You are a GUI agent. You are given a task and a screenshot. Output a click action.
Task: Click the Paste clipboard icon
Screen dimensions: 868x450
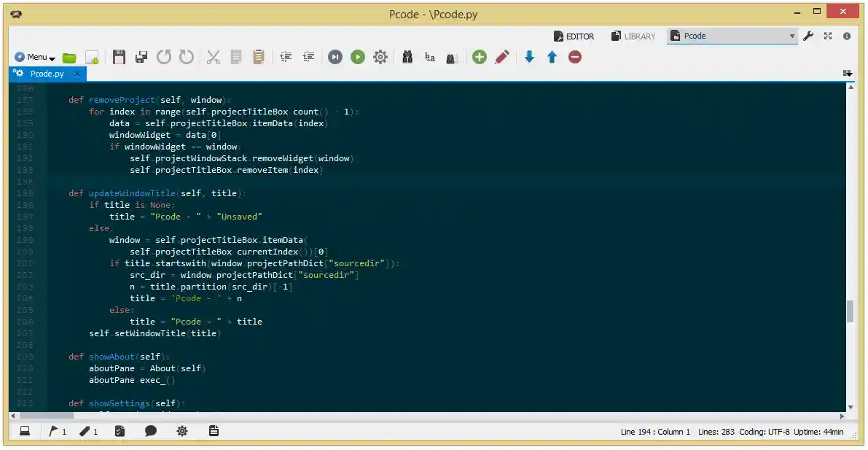click(258, 57)
